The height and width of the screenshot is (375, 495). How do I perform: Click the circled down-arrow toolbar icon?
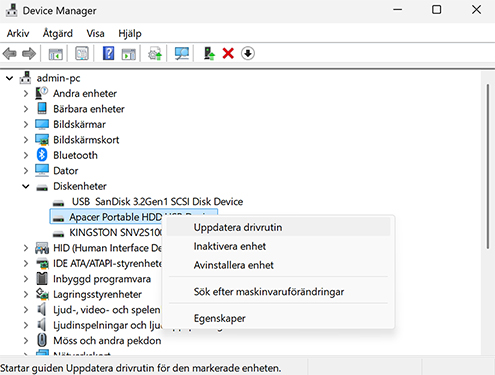tap(248, 53)
